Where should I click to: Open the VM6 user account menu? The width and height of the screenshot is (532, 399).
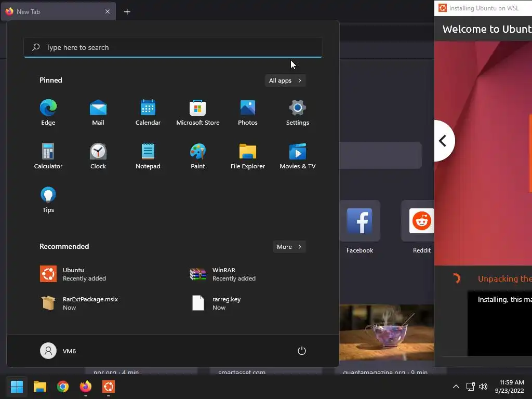pyautogui.click(x=58, y=351)
